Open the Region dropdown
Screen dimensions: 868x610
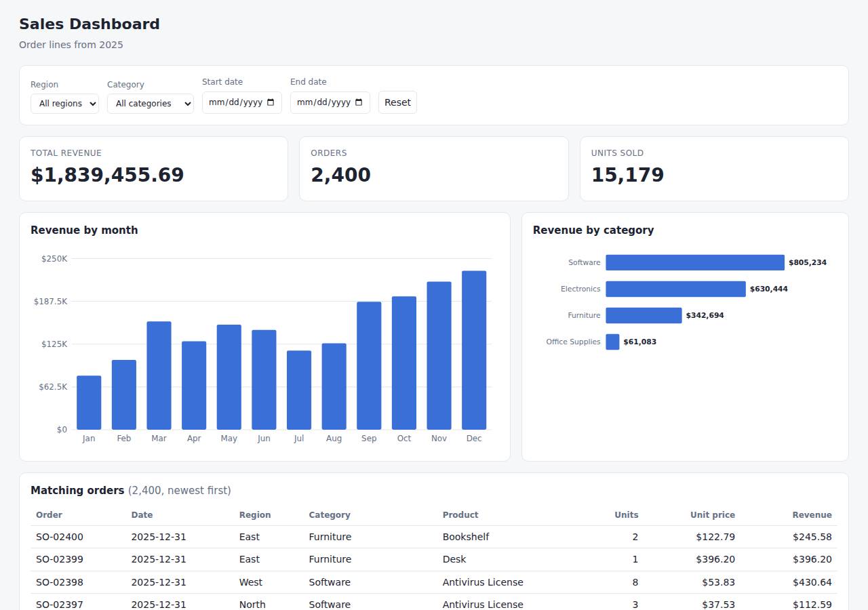click(x=64, y=104)
